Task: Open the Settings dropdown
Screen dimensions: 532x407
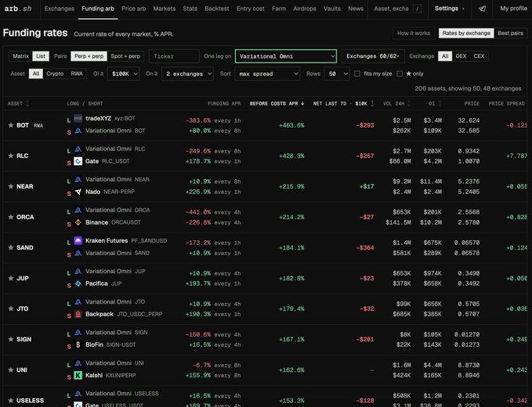Action: pyautogui.click(x=450, y=9)
